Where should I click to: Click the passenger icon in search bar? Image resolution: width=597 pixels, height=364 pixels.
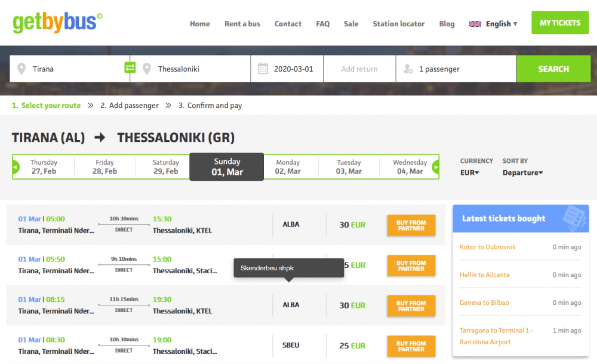pyautogui.click(x=408, y=69)
